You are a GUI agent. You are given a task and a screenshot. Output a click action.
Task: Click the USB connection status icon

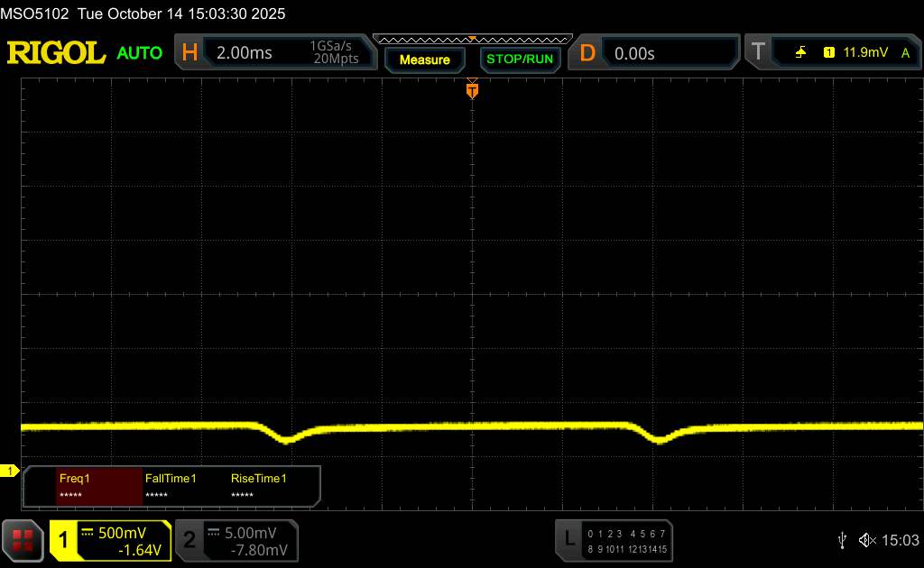[x=842, y=539]
